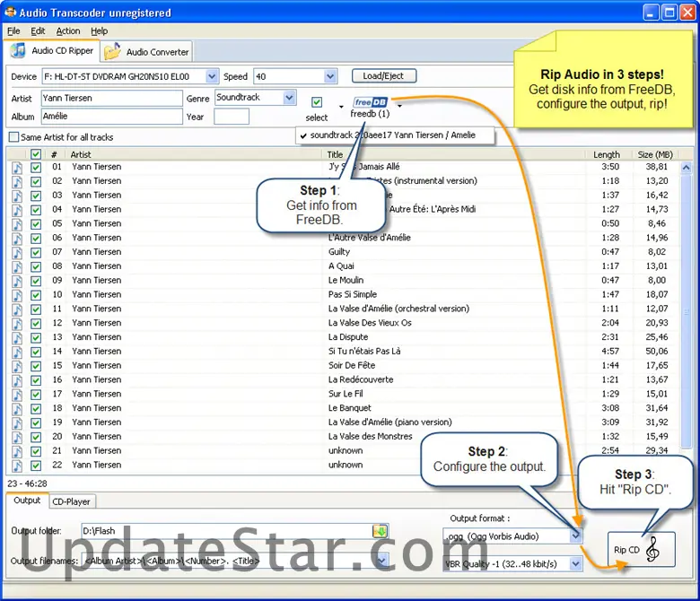Uncheck track 14 checkbox
Viewport: 700px width, 601px height.
[36, 352]
